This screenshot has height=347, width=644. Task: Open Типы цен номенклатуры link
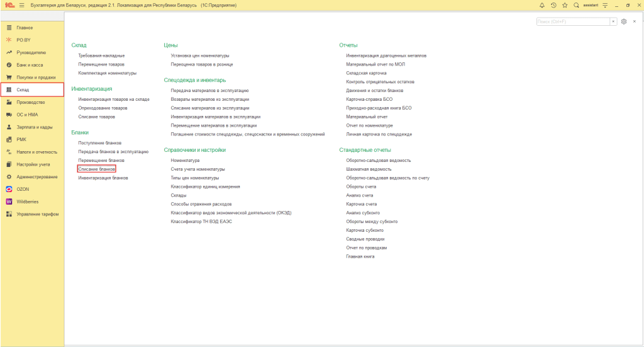pos(195,178)
